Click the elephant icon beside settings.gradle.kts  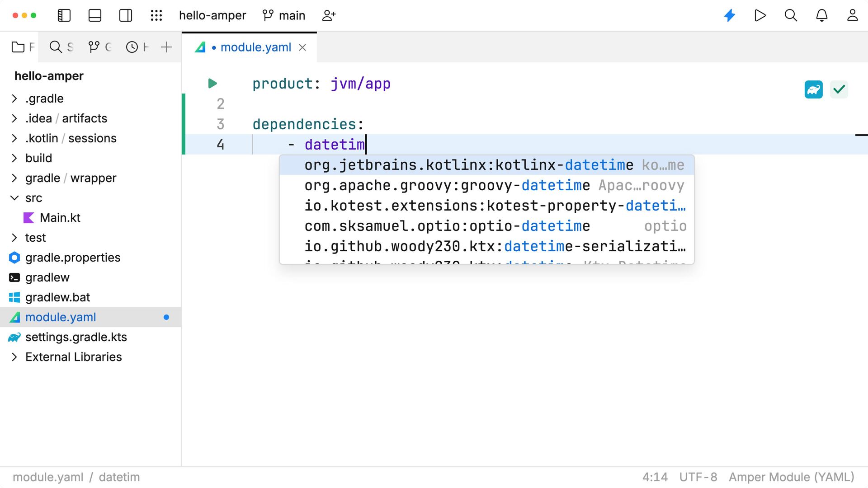[14, 337]
